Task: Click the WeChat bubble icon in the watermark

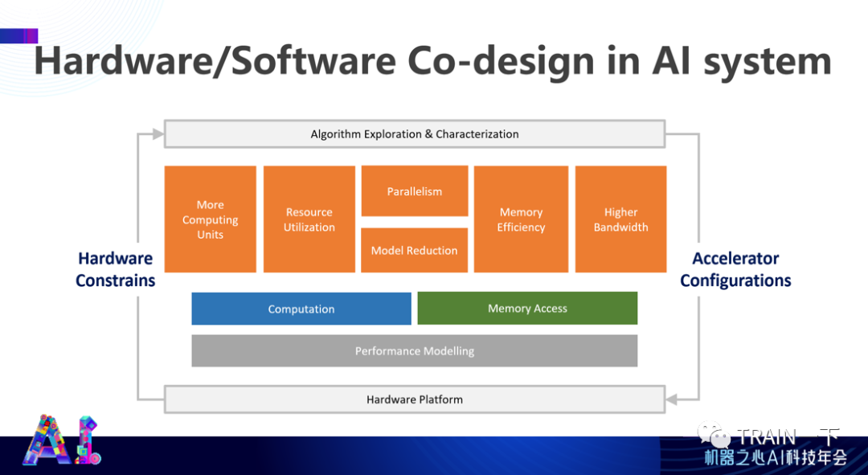Action: point(714,436)
